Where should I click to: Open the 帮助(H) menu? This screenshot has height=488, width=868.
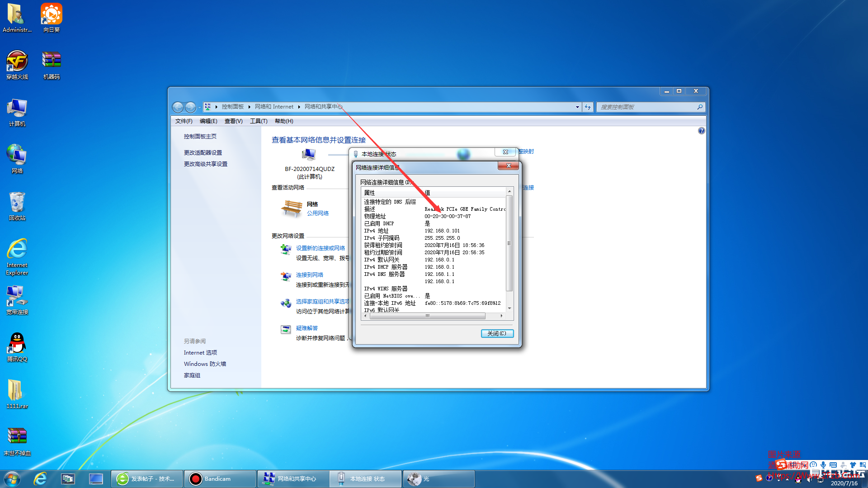(x=284, y=121)
